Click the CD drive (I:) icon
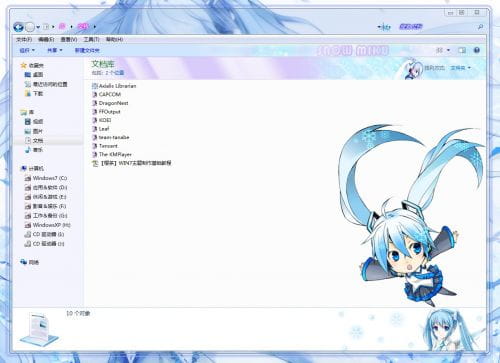 pos(28,234)
